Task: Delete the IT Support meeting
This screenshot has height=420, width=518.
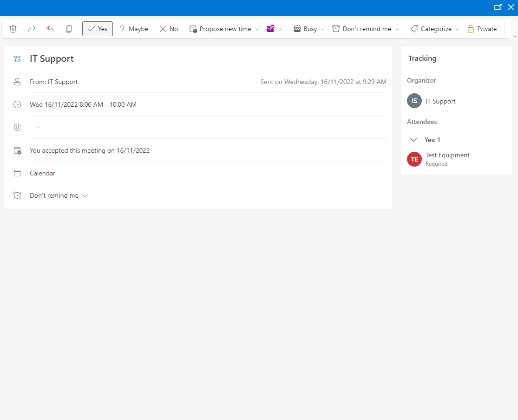Action: [x=13, y=28]
